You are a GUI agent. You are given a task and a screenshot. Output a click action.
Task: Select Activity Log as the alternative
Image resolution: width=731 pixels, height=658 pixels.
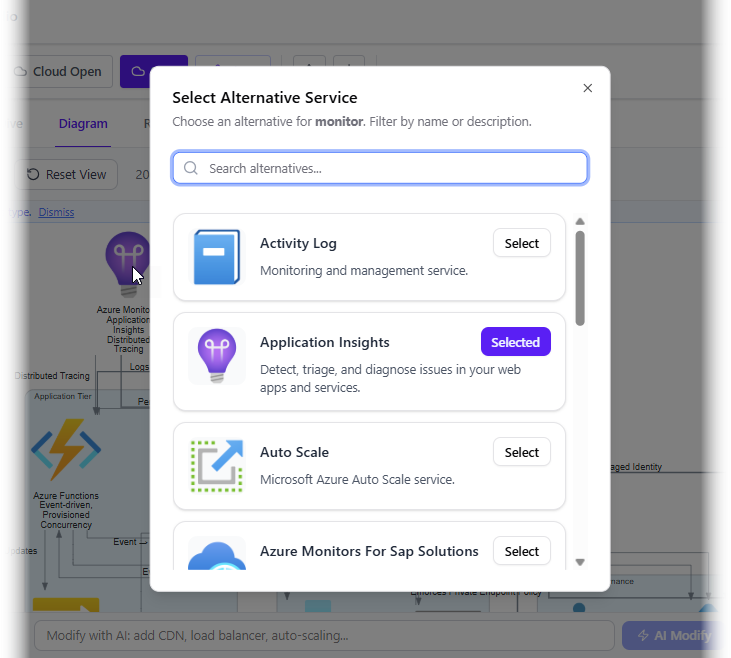pyautogui.click(x=521, y=243)
